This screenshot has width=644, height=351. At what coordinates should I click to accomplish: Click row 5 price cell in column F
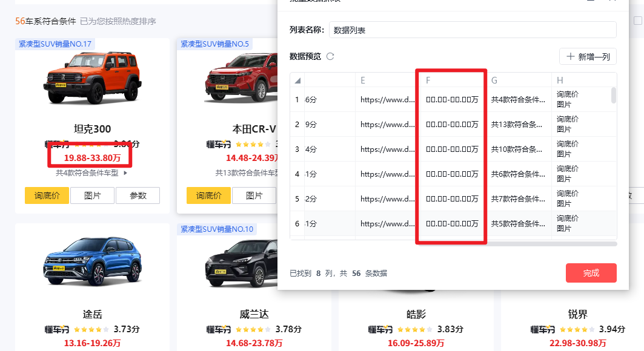click(452, 199)
